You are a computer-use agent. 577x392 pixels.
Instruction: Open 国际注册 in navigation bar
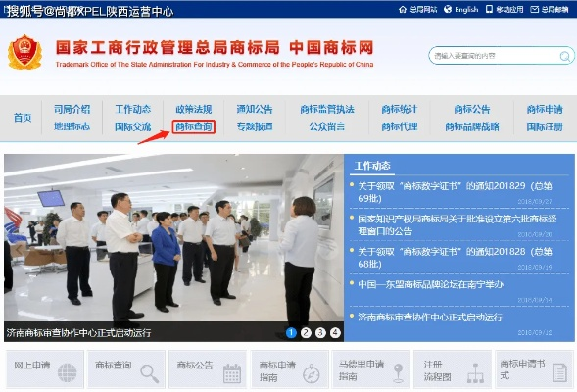[545, 126]
